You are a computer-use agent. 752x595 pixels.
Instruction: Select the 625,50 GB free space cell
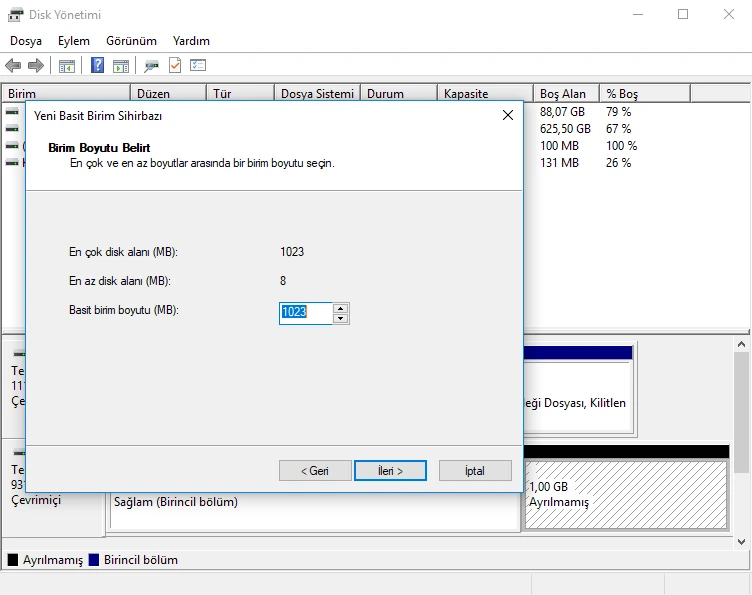click(x=565, y=129)
